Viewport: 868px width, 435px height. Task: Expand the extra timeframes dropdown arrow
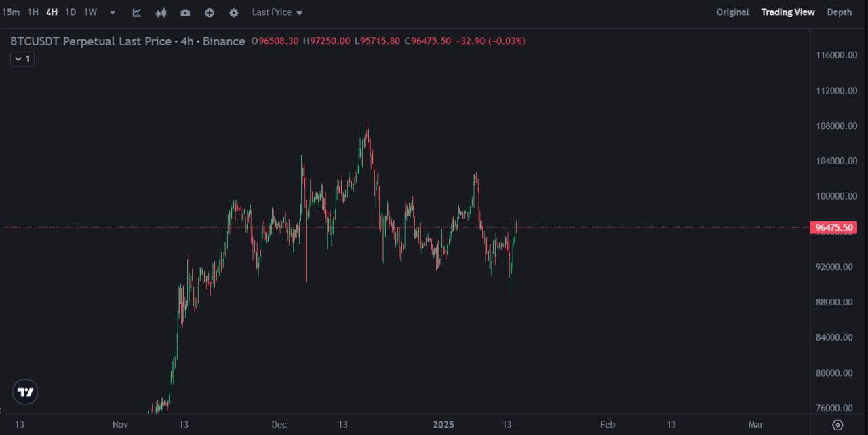click(x=113, y=12)
